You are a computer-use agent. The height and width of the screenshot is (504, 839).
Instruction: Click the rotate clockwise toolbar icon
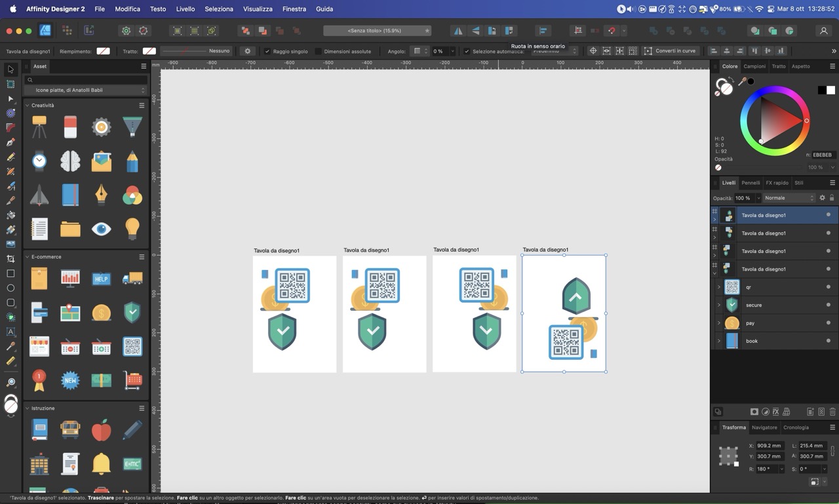point(509,31)
